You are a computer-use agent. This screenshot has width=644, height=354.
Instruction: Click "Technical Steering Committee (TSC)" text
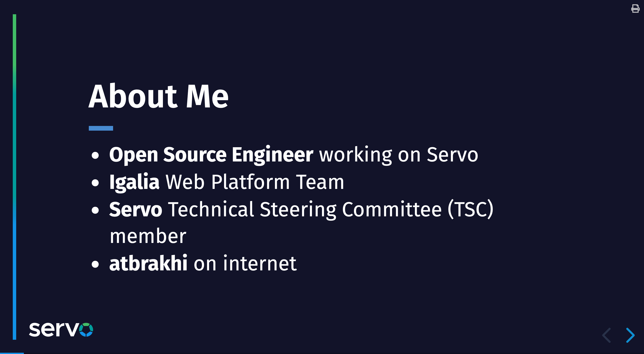coord(331,209)
